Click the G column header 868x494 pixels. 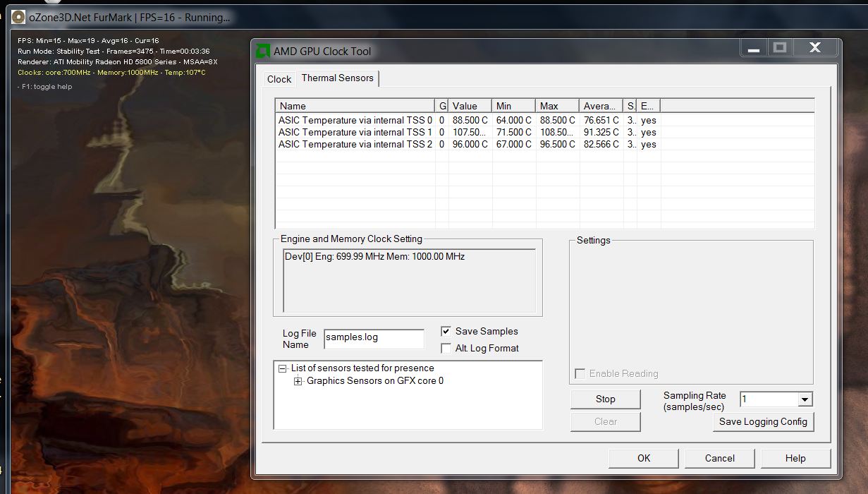[442, 106]
